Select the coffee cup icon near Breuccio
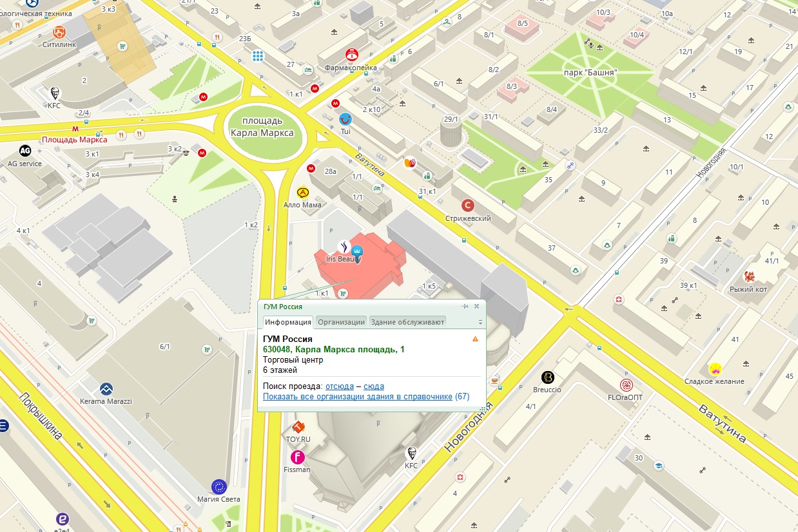This screenshot has width=798, height=532. [x=494, y=380]
